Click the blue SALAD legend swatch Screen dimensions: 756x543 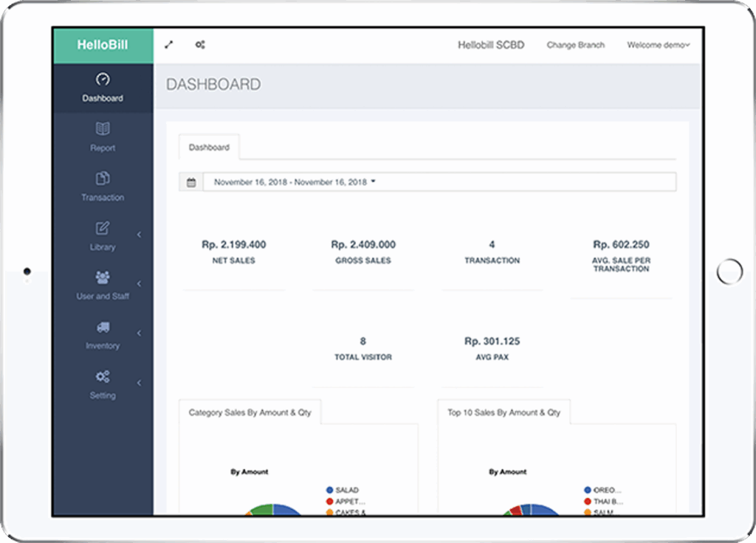[330, 490]
